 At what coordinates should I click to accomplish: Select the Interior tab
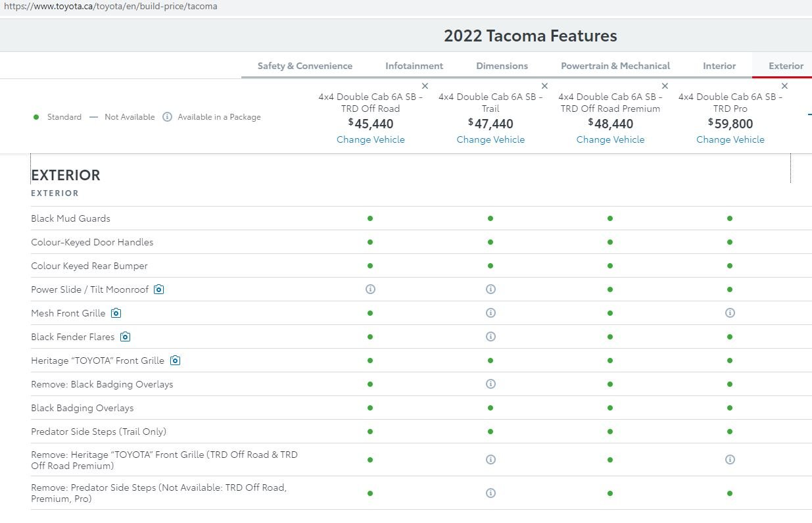coord(719,66)
